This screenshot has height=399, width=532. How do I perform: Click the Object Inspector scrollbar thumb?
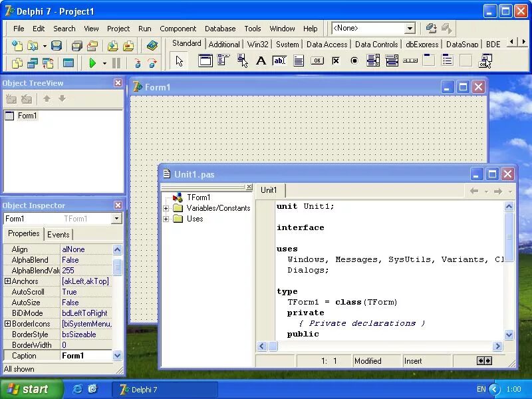pyautogui.click(x=117, y=267)
